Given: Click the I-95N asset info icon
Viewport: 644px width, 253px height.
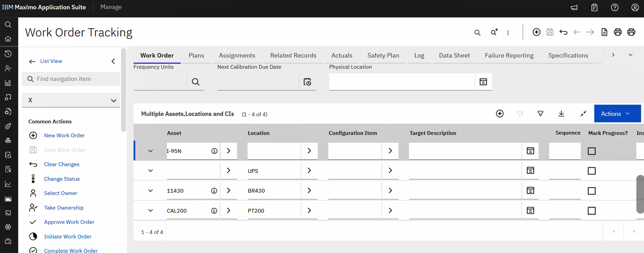Looking at the screenshot, I should pyautogui.click(x=214, y=151).
